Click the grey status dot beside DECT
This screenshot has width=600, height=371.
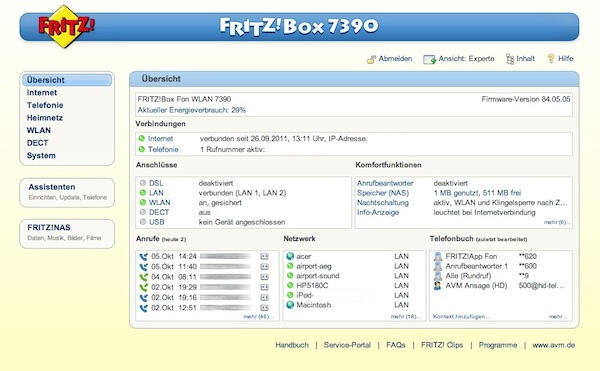(x=143, y=212)
